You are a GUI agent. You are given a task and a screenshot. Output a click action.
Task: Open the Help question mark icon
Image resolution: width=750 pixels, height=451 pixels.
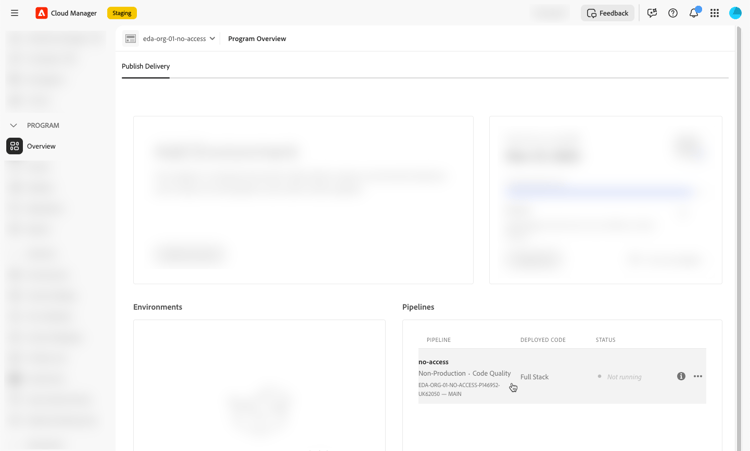(673, 13)
